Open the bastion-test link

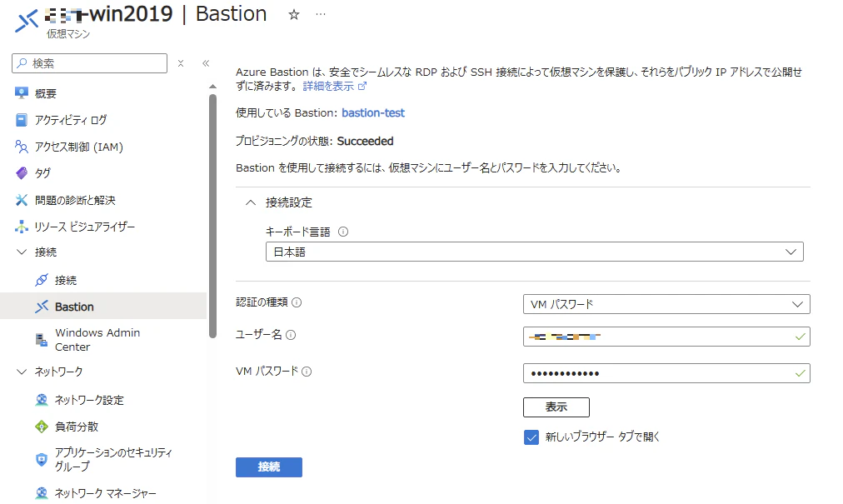click(373, 113)
